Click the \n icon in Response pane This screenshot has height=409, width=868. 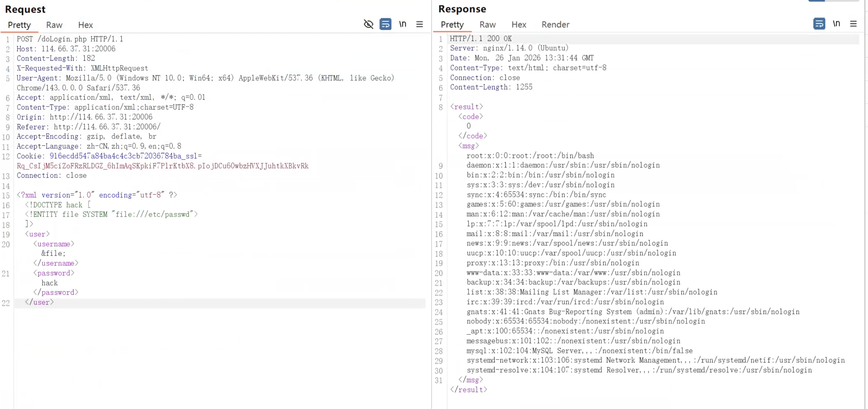click(x=836, y=24)
